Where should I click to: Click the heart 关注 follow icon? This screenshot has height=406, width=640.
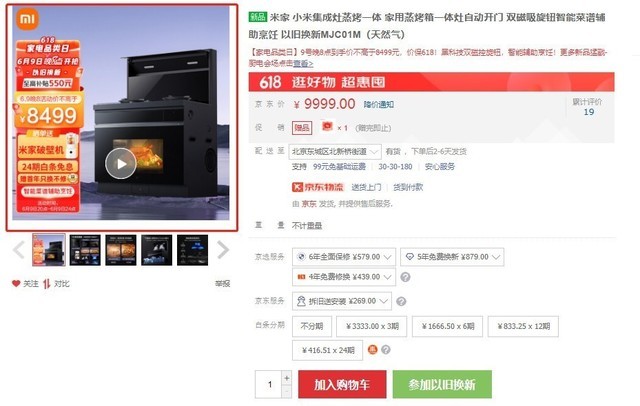click(x=16, y=284)
